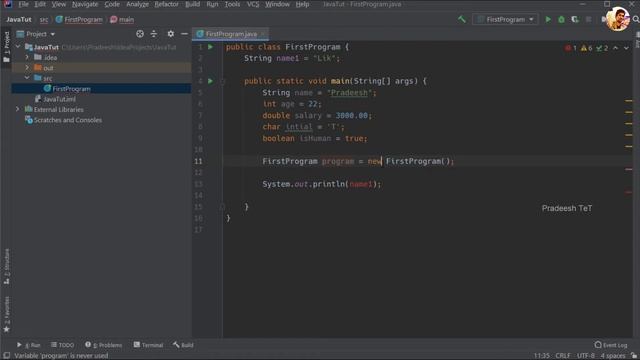
Task: Click the main method breadcrumb
Action: pyautogui.click(x=122, y=20)
